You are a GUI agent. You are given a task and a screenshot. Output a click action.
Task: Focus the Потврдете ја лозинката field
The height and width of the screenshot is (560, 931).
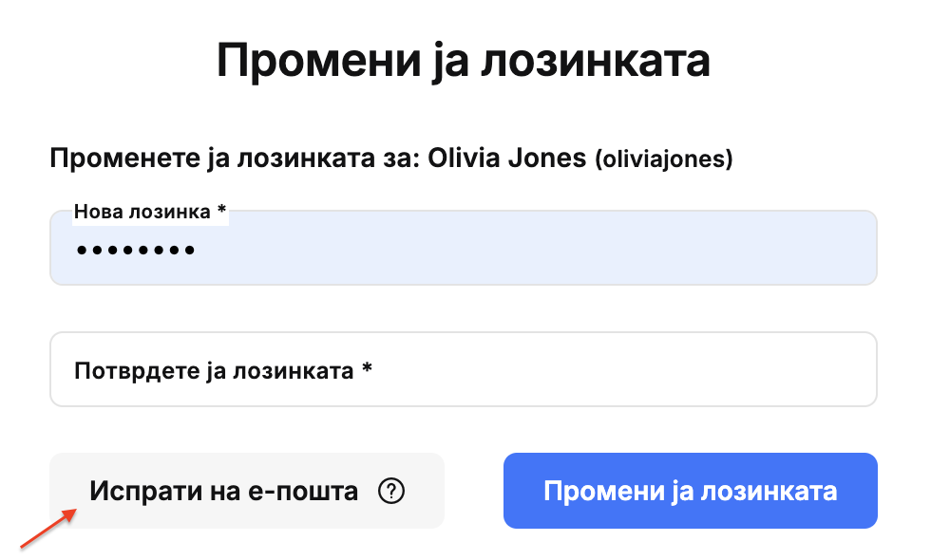464,369
